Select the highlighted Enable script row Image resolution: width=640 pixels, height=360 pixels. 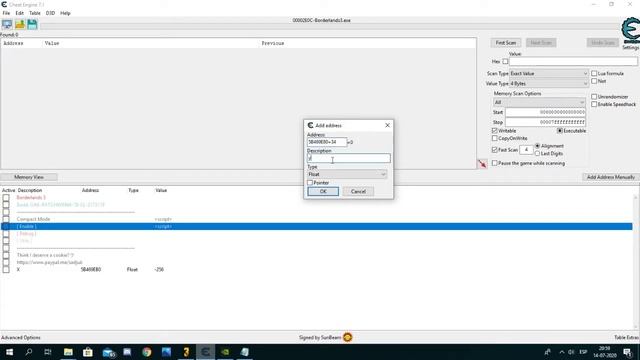317,227
